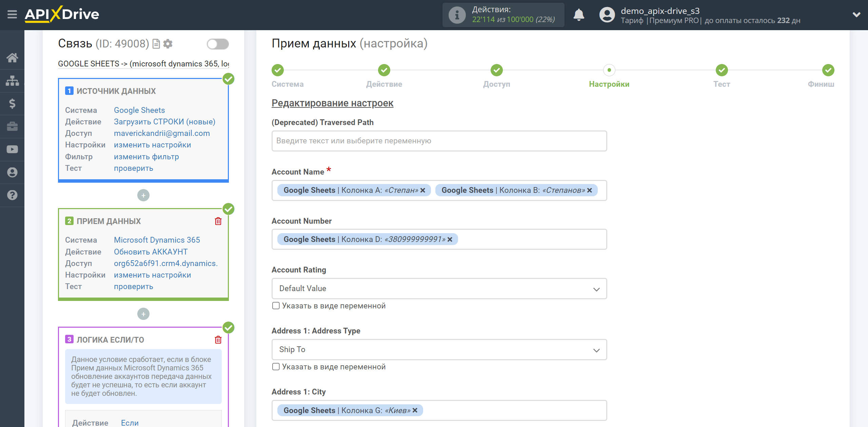The image size is (868, 427).
Task: Click the Финиш step
Action: [x=828, y=70]
